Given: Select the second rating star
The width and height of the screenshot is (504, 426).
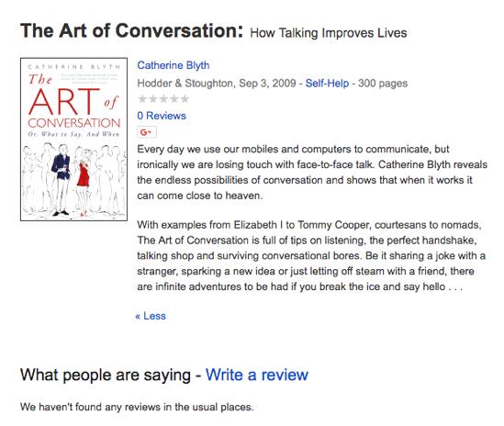Looking at the screenshot, I should (x=152, y=99).
